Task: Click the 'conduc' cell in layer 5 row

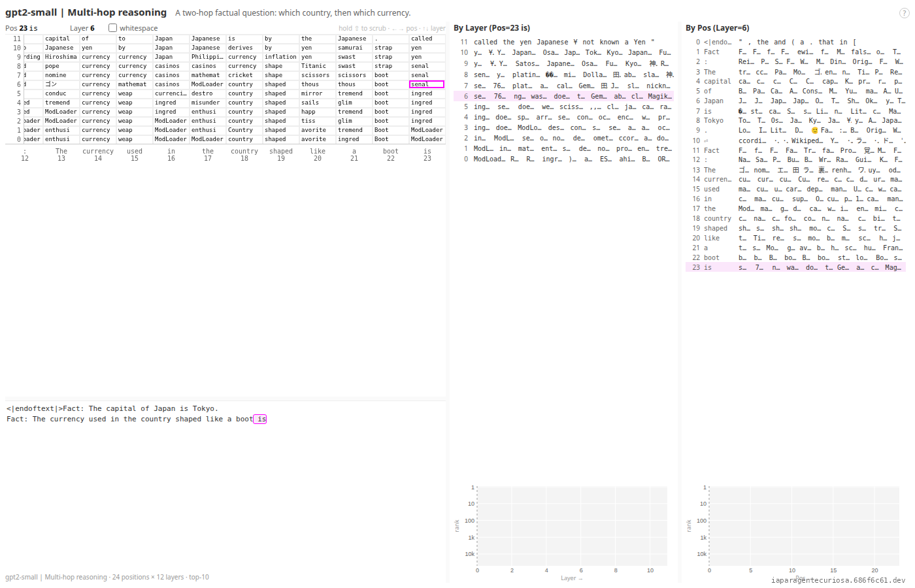Action: (61, 93)
